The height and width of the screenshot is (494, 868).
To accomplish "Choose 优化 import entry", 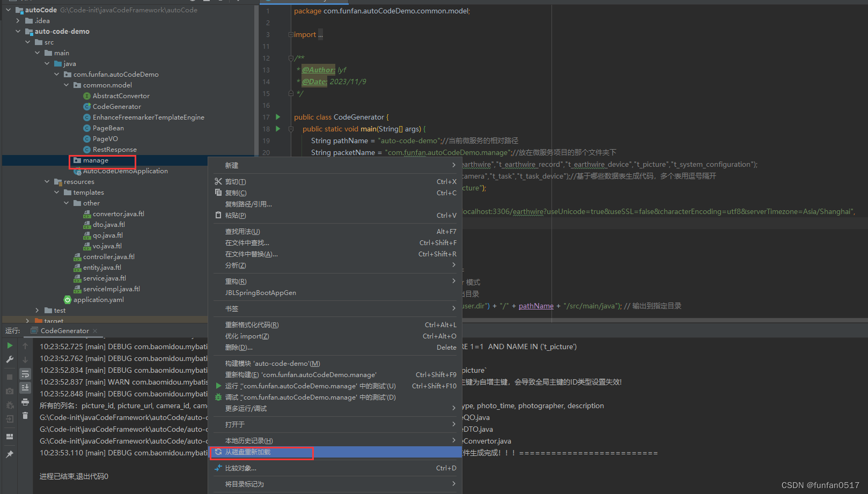I will (335, 336).
